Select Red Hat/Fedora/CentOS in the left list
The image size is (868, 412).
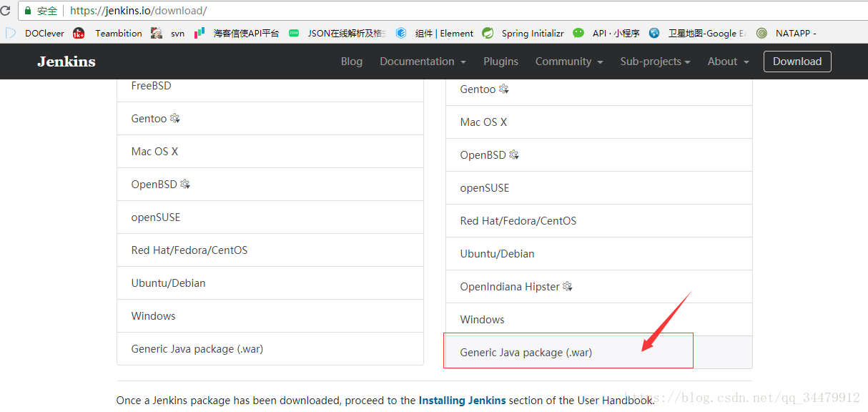tap(270, 250)
